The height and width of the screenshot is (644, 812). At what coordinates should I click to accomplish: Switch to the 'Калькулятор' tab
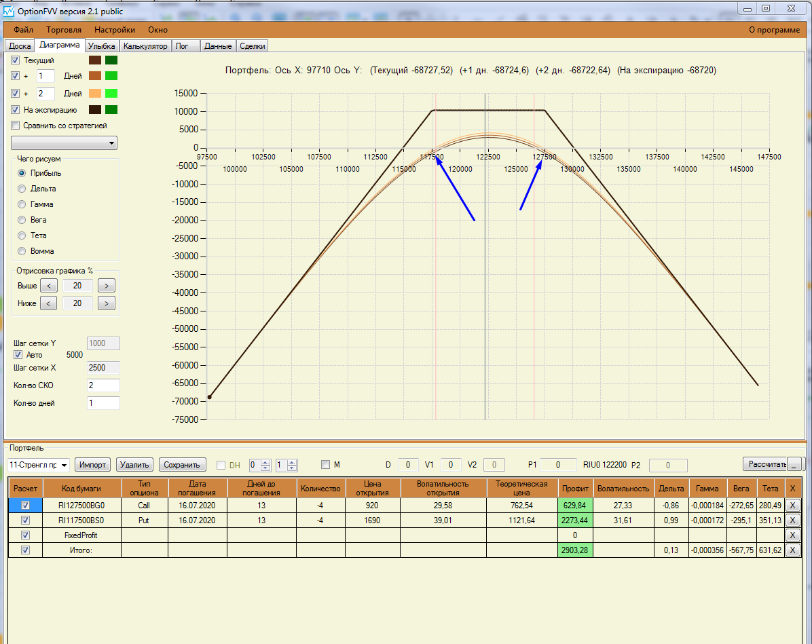(145, 46)
